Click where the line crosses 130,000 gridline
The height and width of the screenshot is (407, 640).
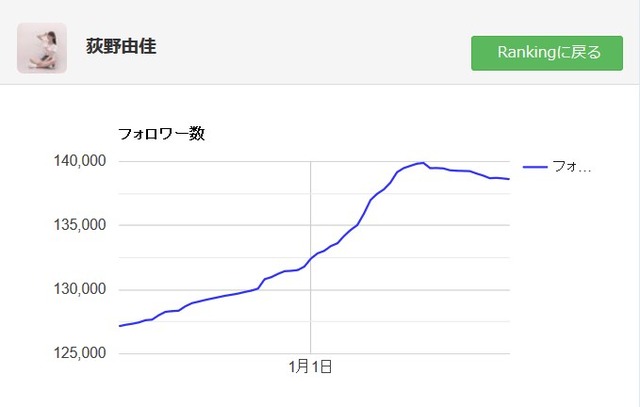click(x=258, y=289)
